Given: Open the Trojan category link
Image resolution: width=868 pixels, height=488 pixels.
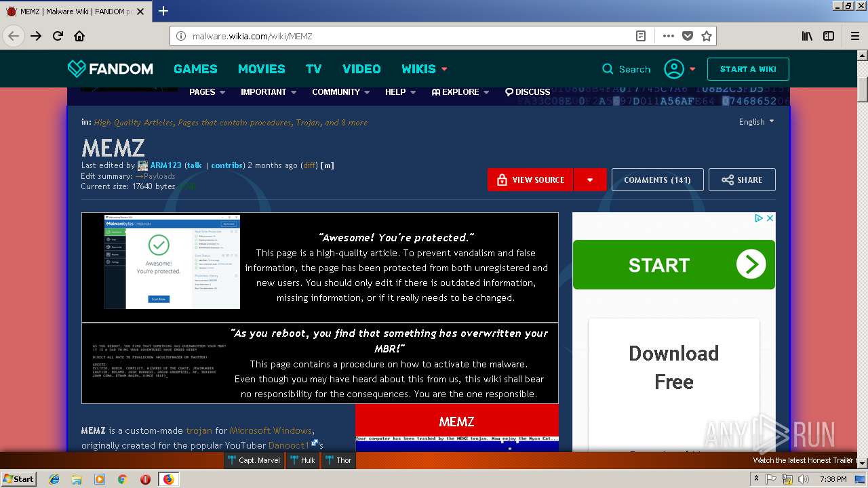Looking at the screenshot, I should pyautogui.click(x=309, y=123).
